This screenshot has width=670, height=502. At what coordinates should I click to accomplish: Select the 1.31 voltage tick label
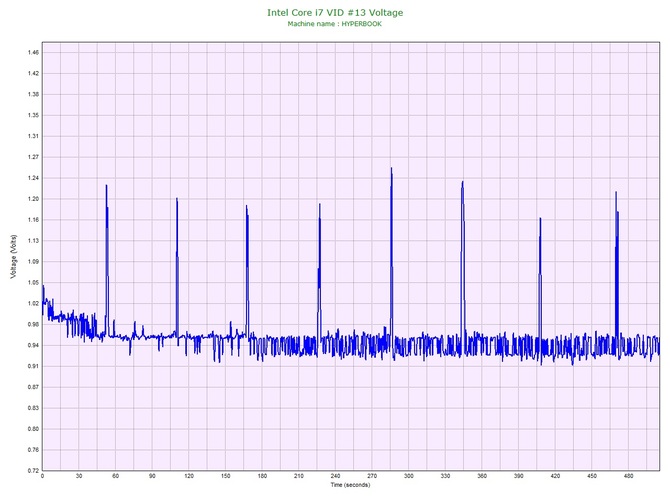click(x=33, y=136)
